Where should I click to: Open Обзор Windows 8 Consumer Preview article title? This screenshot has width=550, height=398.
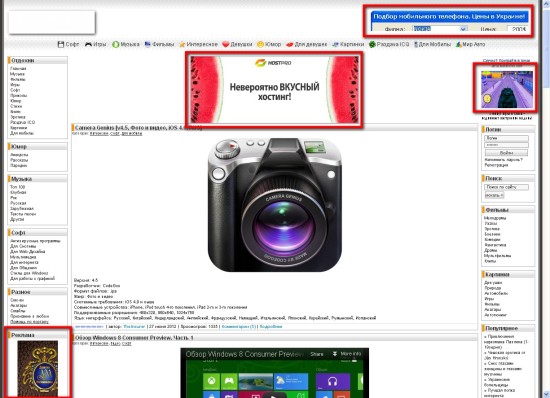134,338
